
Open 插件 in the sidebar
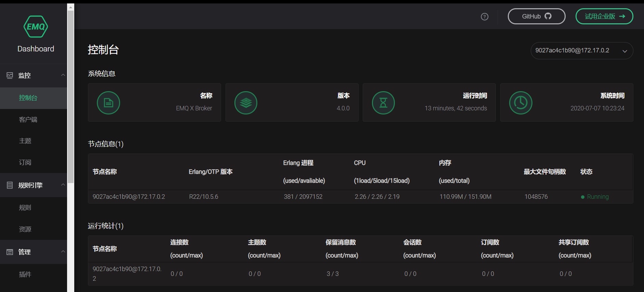(x=34, y=275)
